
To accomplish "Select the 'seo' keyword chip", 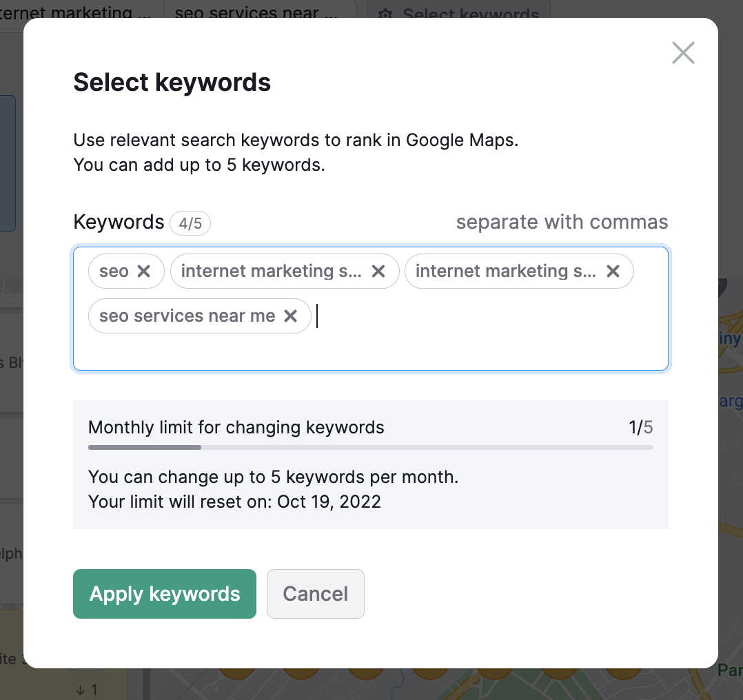I will point(114,271).
